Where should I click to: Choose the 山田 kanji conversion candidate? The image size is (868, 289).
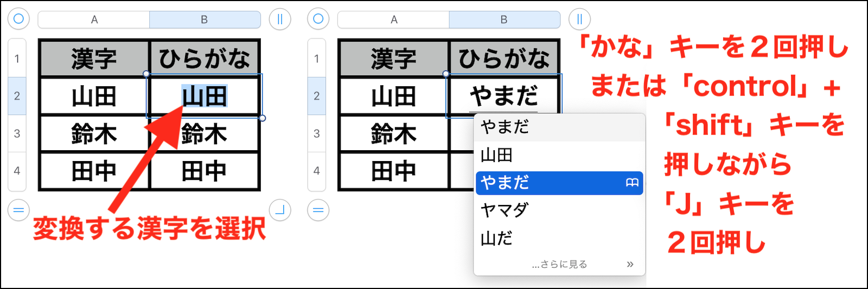coord(496,155)
